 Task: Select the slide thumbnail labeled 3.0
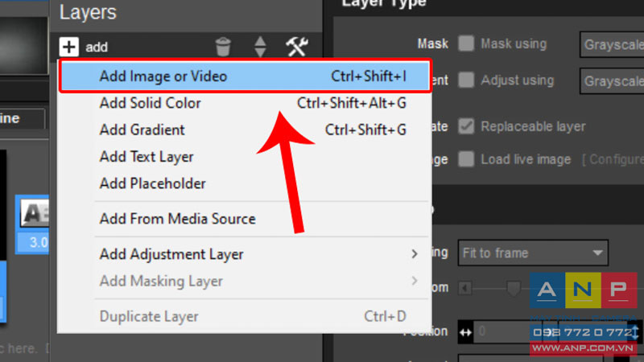click(33, 224)
